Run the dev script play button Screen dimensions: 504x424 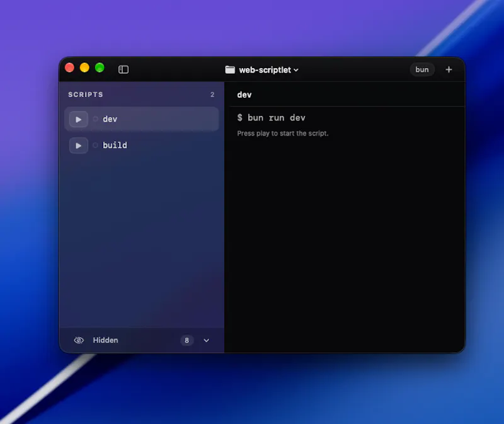click(x=78, y=119)
